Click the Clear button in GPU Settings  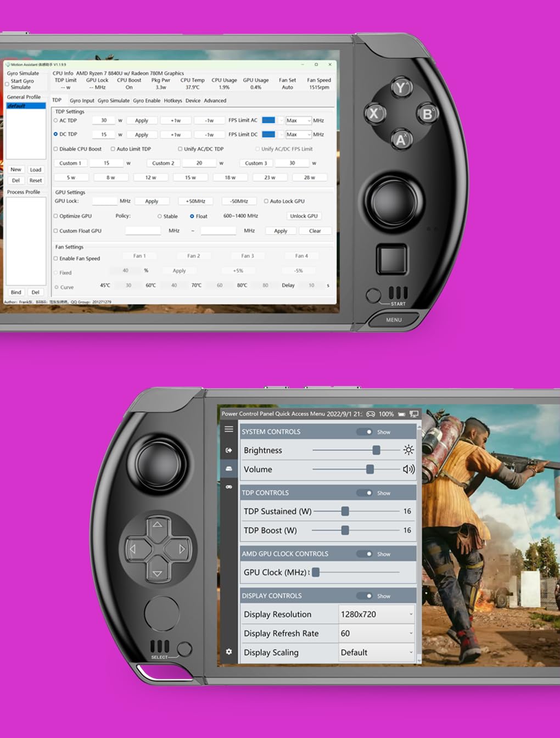315,231
